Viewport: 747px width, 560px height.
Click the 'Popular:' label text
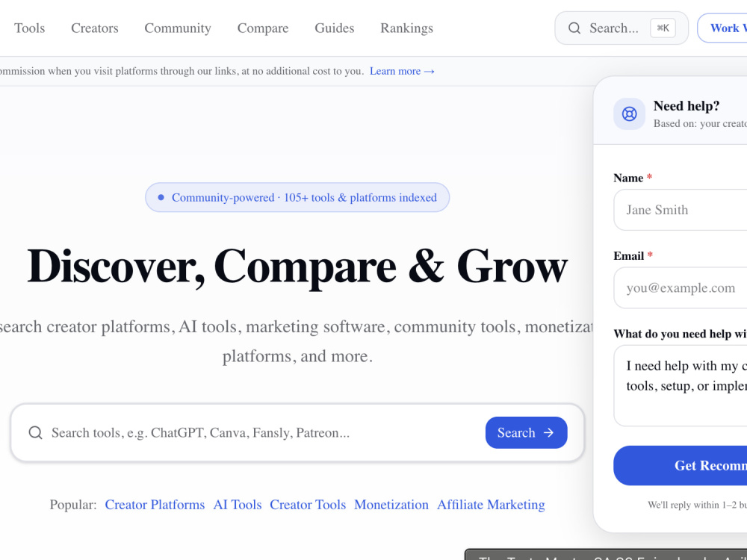click(73, 504)
